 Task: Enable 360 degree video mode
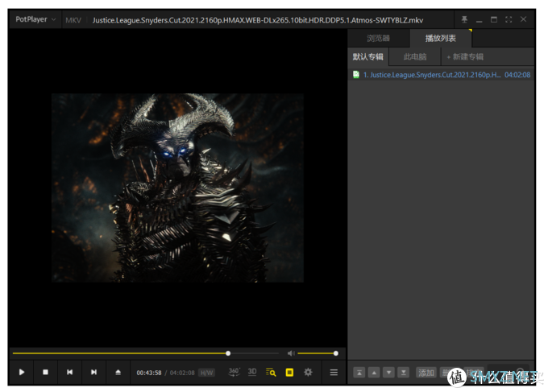[x=234, y=372]
